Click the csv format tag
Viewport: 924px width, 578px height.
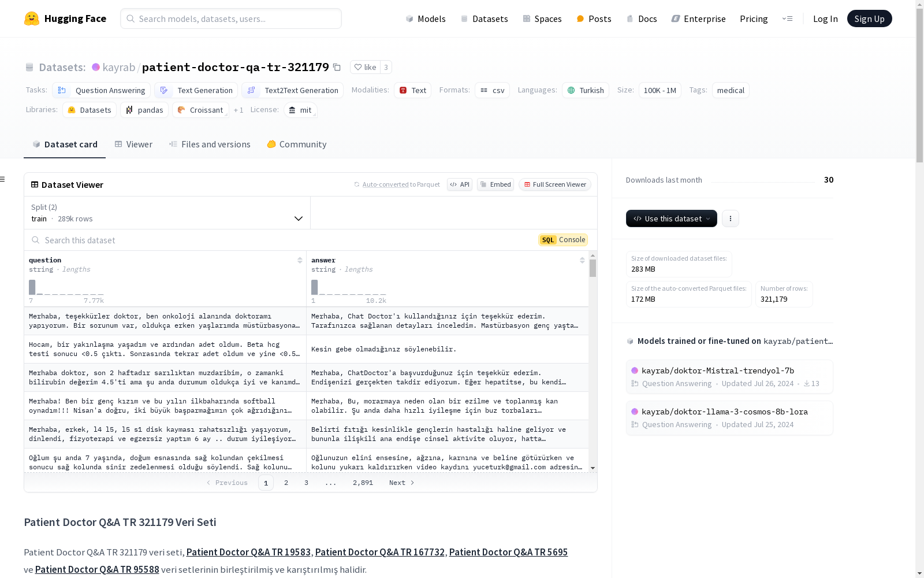click(x=492, y=90)
